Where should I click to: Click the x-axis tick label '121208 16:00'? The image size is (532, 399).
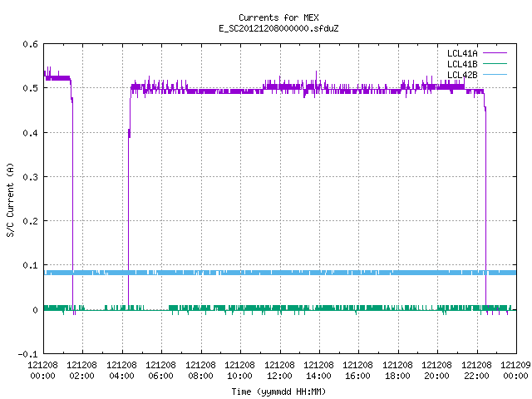click(x=358, y=371)
